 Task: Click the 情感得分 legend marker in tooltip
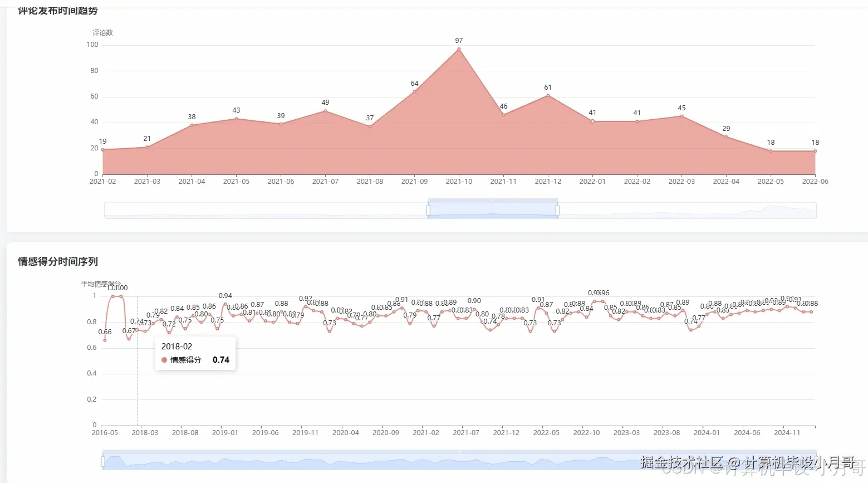[164, 360]
